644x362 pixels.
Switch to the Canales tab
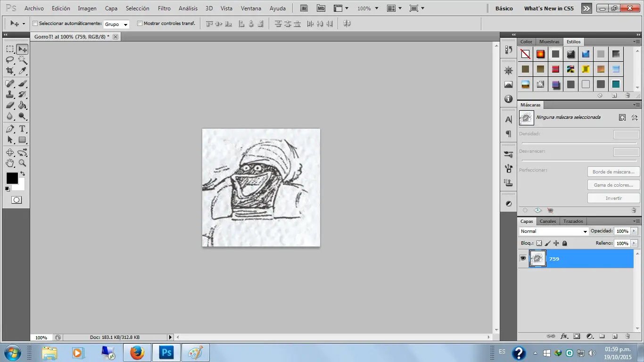(x=547, y=222)
